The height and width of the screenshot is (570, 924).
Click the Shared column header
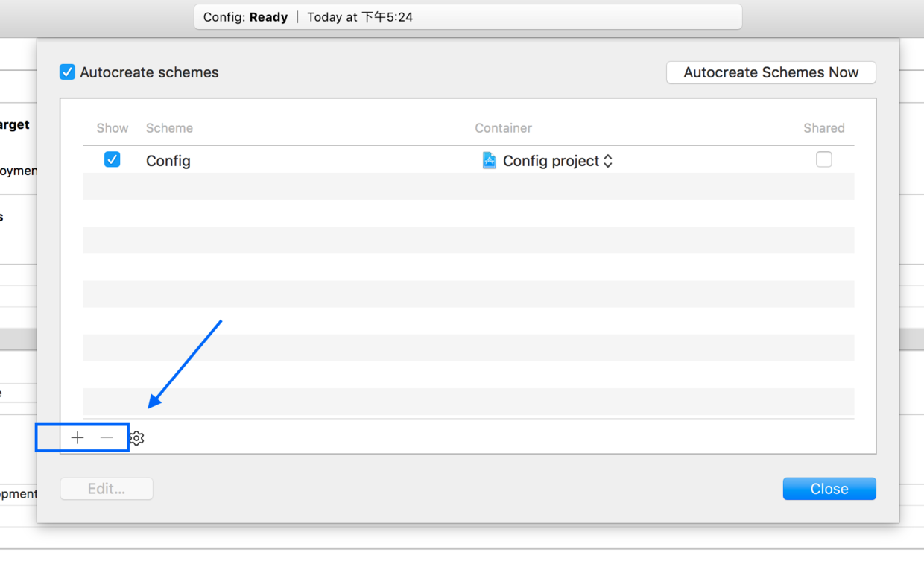pos(824,128)
